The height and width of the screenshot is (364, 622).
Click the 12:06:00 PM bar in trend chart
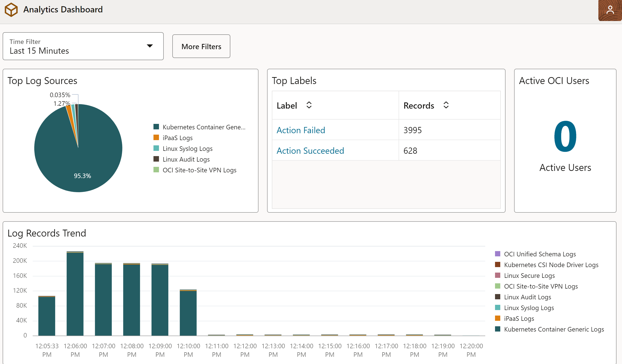pos(75,294)
